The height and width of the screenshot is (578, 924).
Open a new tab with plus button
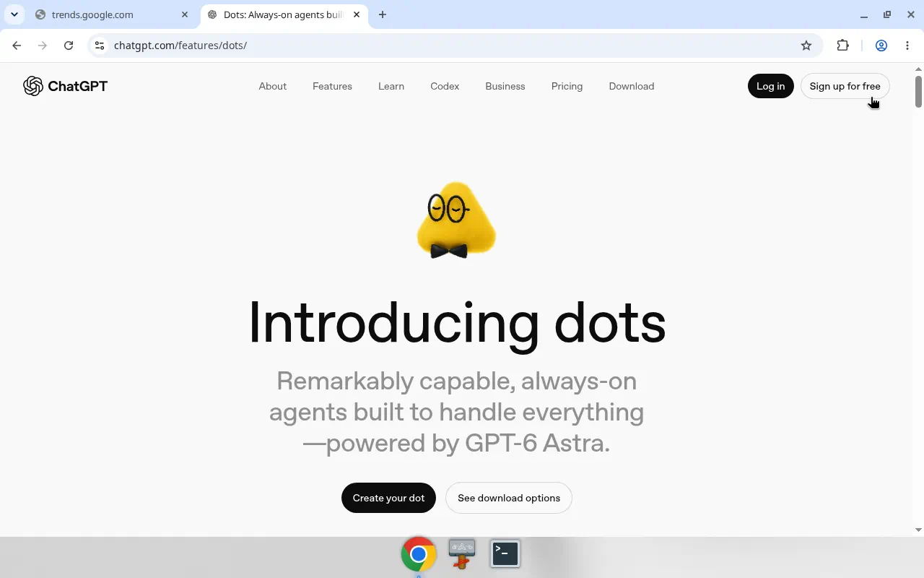click(x=383, y=14)
